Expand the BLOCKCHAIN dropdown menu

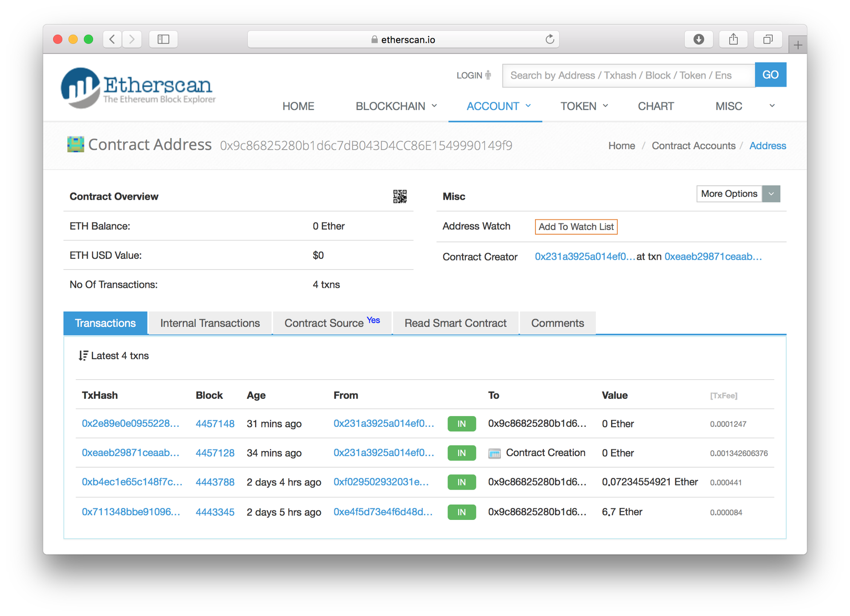point(396,106)
